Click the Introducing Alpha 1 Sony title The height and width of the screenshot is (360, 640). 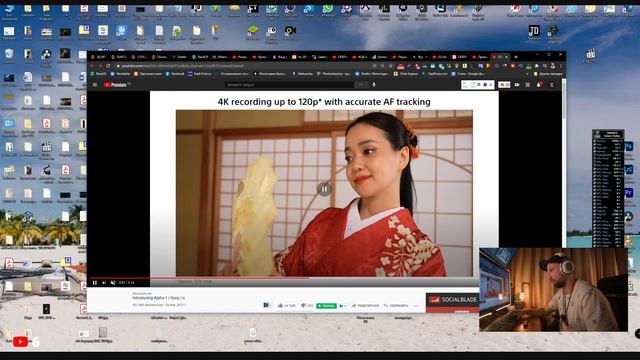(x=158, y=298)
